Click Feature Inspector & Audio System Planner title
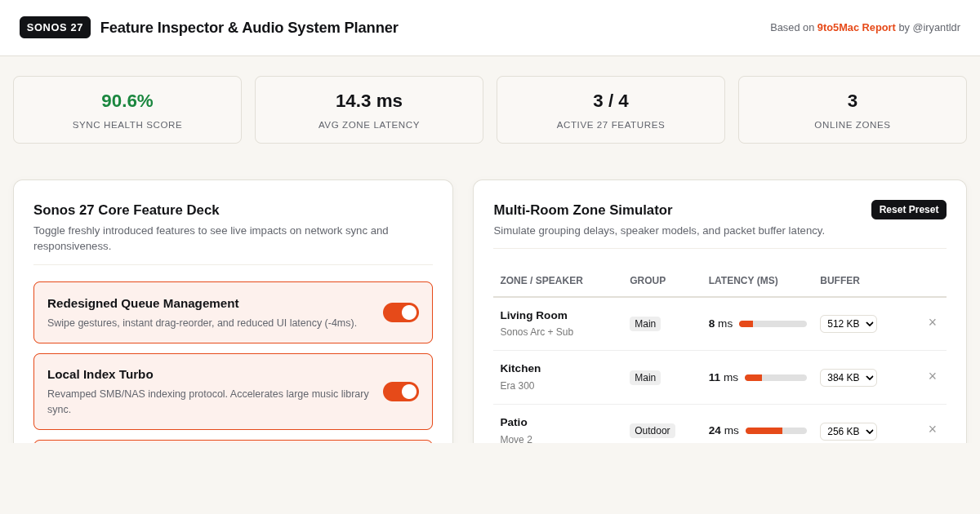 tap(249, 28)
